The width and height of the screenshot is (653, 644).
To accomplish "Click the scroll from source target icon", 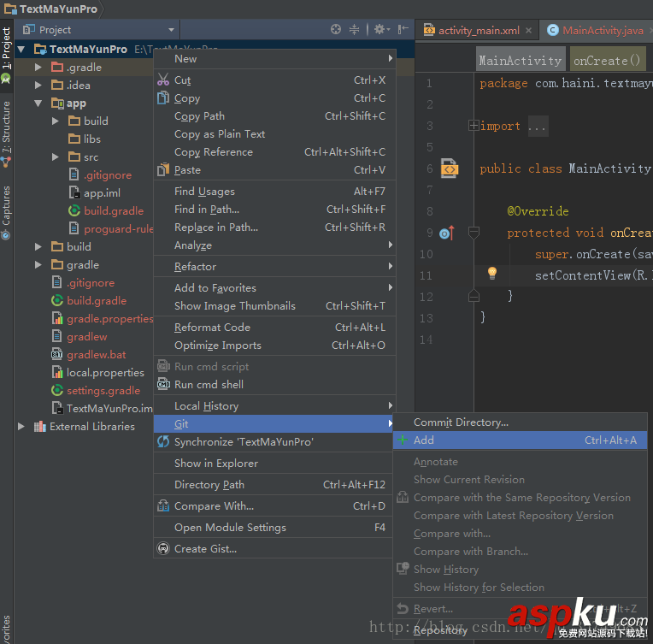I will click(336, 29).
